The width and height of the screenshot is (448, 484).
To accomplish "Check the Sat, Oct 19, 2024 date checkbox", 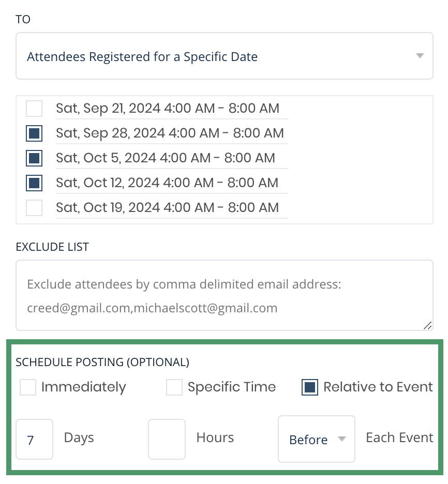I will click(x=34, y=208).
